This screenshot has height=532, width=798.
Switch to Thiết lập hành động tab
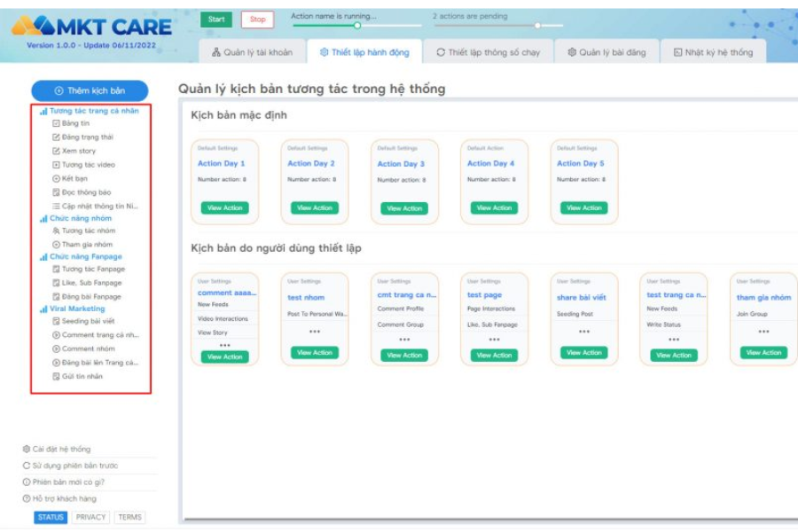[x=364, y=52]
